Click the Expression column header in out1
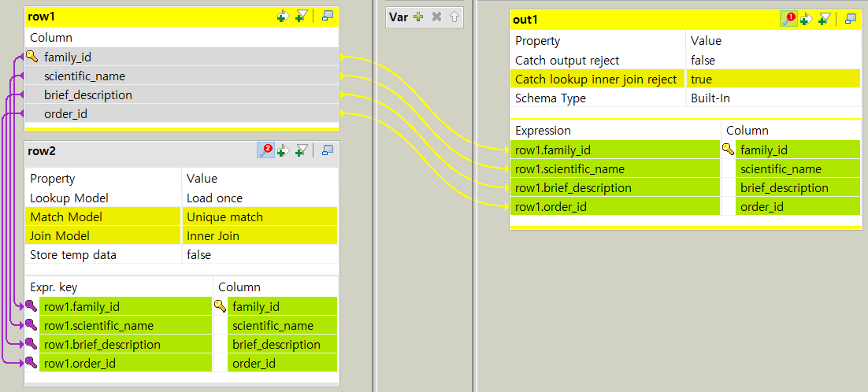The height and width of the screenshot is (392, 868). coord(543,131)
